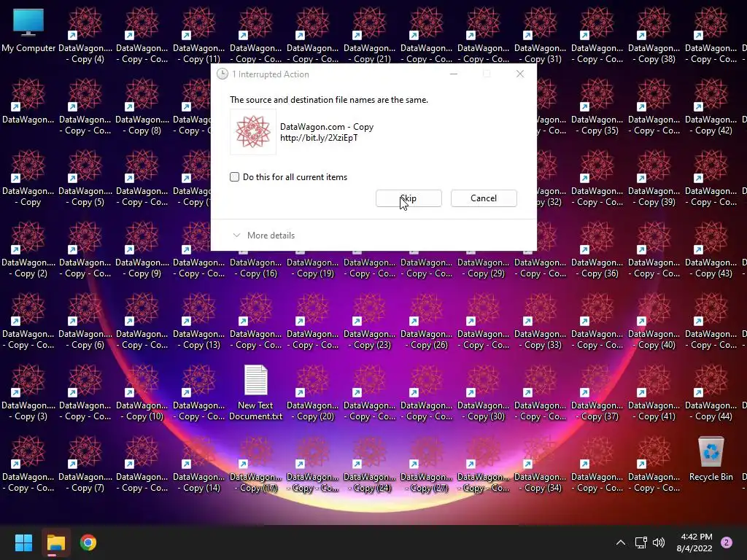Select the DataWagon Copy (37) shortcut
The width and height of the screenshot is (747, 560).
[597, 393]
